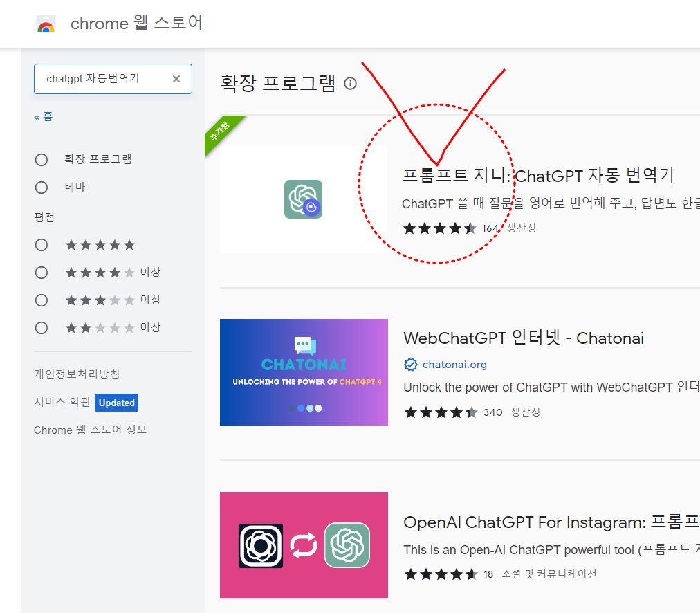
Task: Click the info icon beside 확장 프로그램 heading
Action: click(351, 84)
